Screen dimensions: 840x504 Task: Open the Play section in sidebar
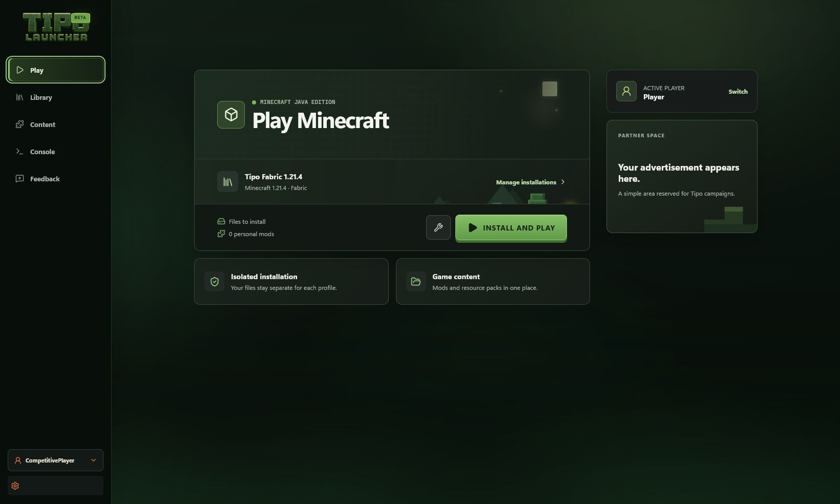coord(55,70)
